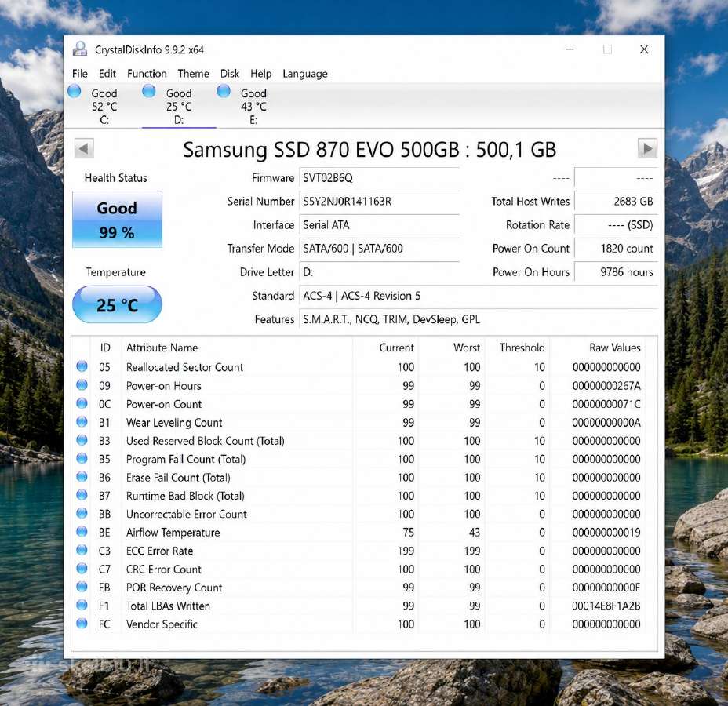Click Rotation Rate ---- (SSD) value
This screenshot has width=728, height=706.
(616, 225)
